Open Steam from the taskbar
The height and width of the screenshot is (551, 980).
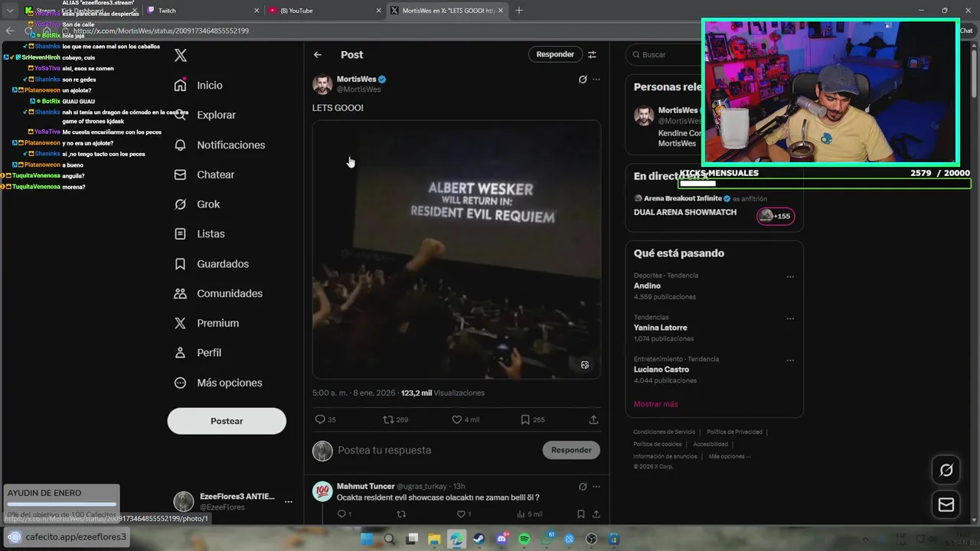point(479,539)
